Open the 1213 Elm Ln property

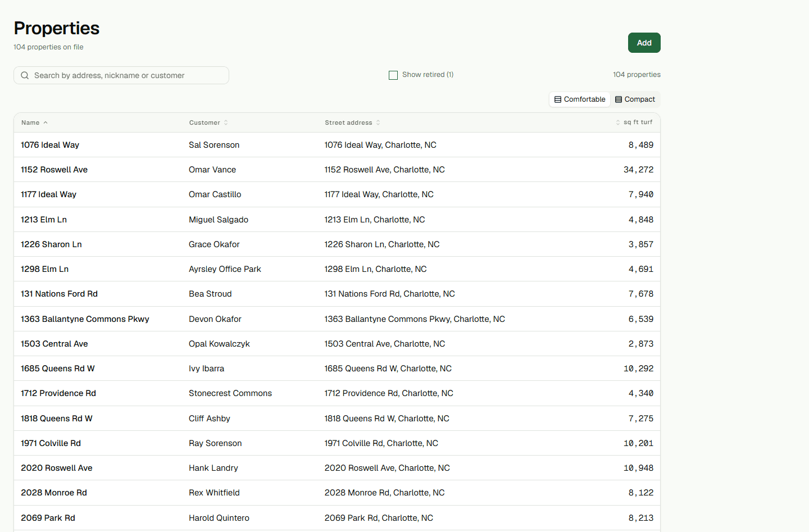tap(337, 220)
